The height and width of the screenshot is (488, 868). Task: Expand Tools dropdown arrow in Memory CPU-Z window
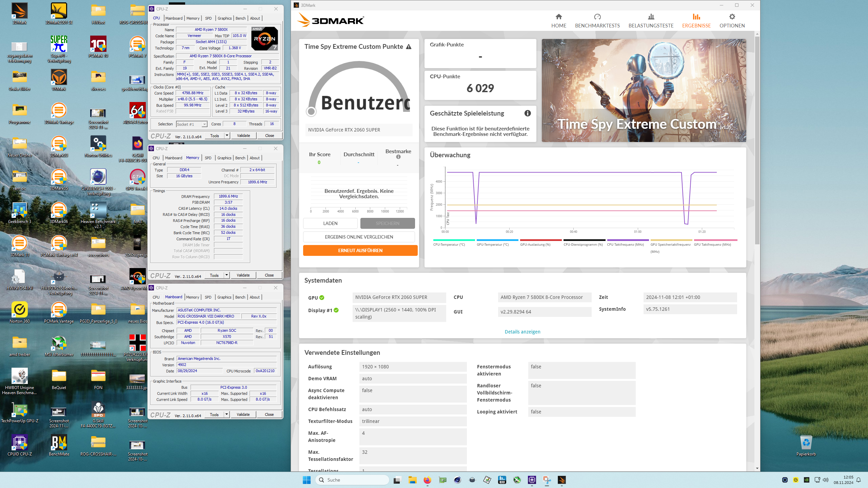click(226, 275)
